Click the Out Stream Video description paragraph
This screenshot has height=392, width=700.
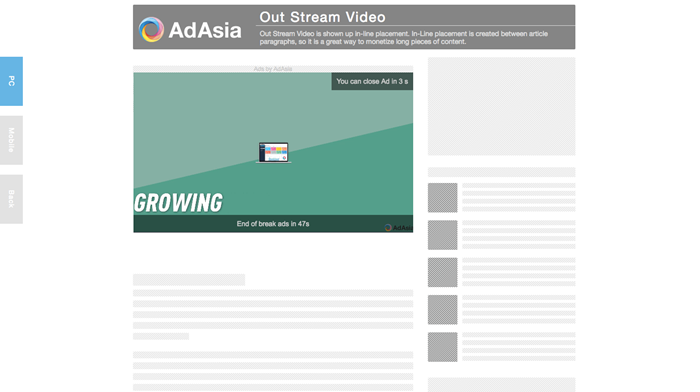click(404, 38)
